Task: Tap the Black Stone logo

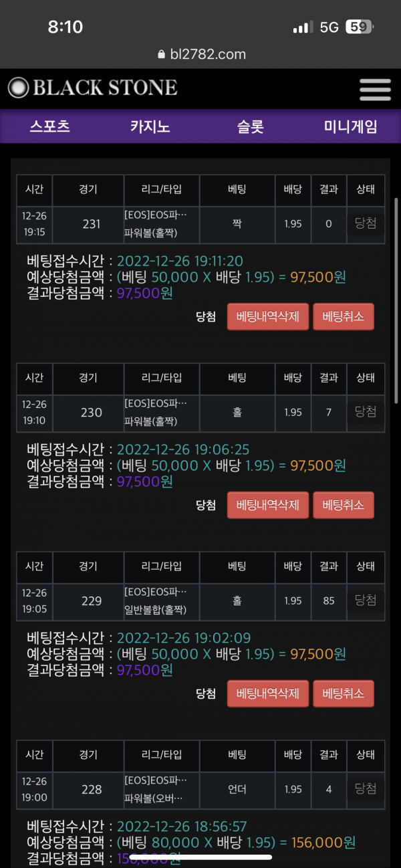Action: tap(93, 88)
